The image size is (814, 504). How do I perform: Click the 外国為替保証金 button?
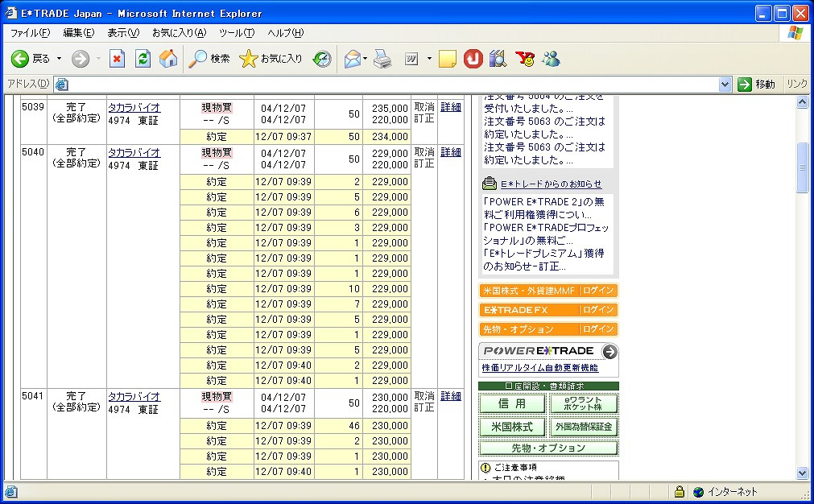[583, 427]
